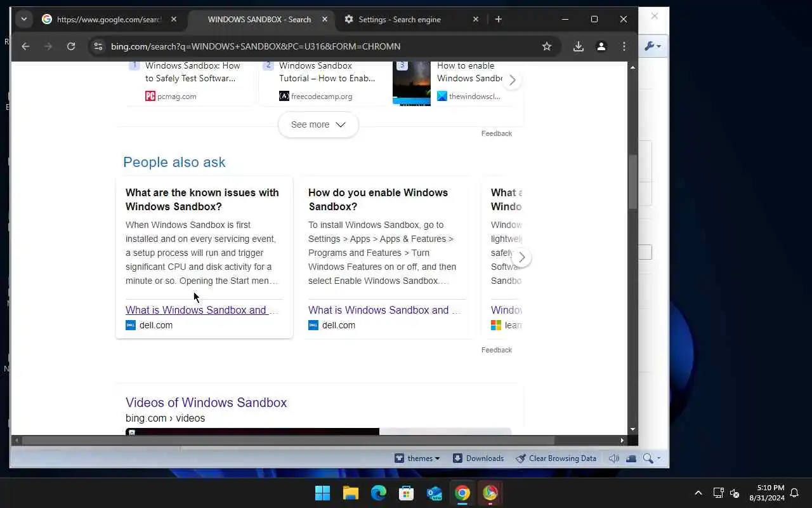Follow the What is Windows Sandbox link in the known issues card
This screenshot has width=812, height=508.
[202, 310]
